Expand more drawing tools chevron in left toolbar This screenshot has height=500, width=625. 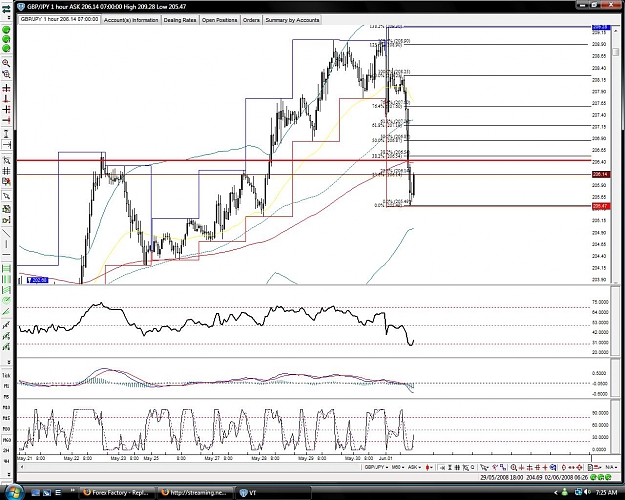coord(9,362)
